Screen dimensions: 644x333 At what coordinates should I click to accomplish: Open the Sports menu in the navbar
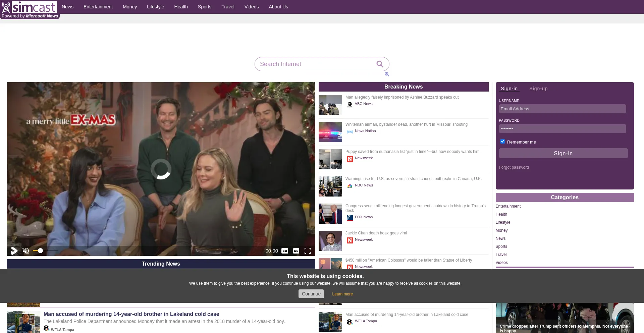coord(204,7)
